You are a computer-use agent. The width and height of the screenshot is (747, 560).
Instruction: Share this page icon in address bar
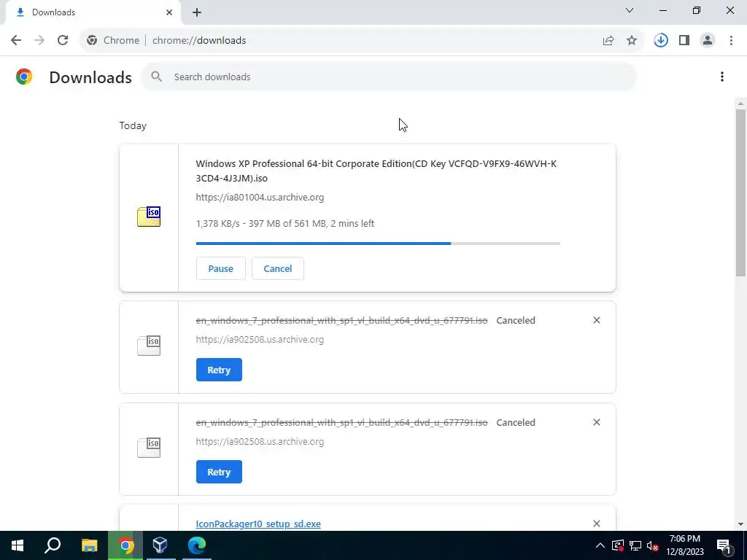[x=608, y=41]
